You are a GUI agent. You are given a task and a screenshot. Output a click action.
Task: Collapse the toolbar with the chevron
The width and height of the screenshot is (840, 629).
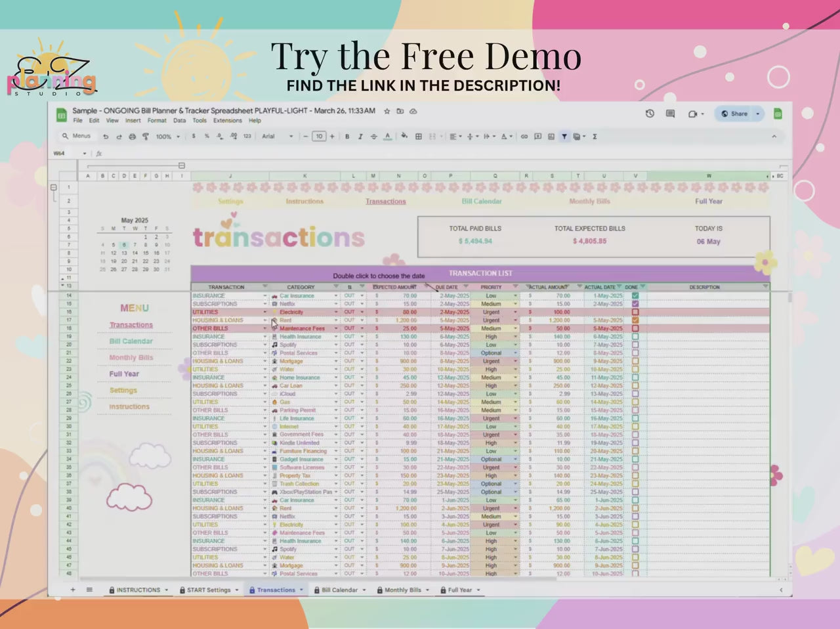(x=774, y=137)
